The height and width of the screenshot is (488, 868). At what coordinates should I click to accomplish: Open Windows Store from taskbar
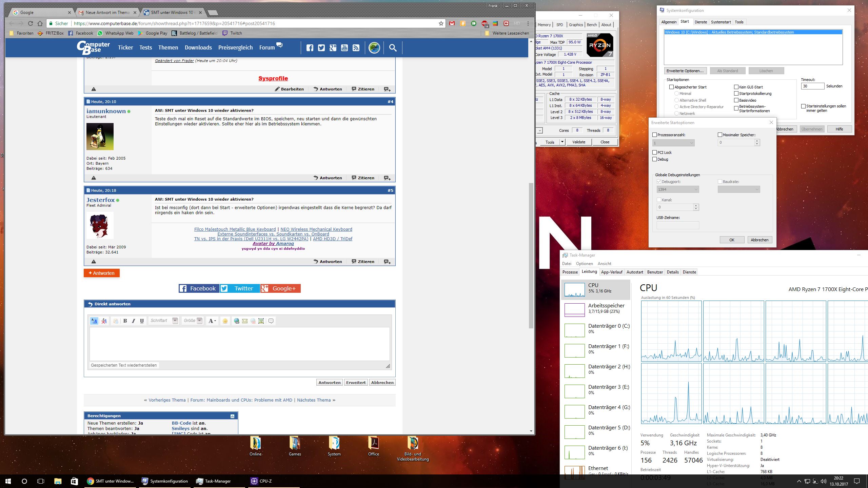tap(74, 481)
